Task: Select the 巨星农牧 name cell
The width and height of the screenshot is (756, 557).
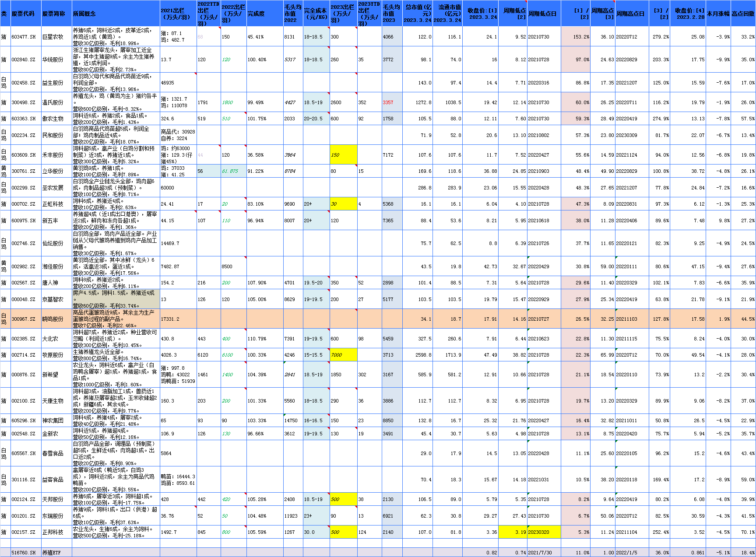Action: pyautogui.click(x=56, y=37)
